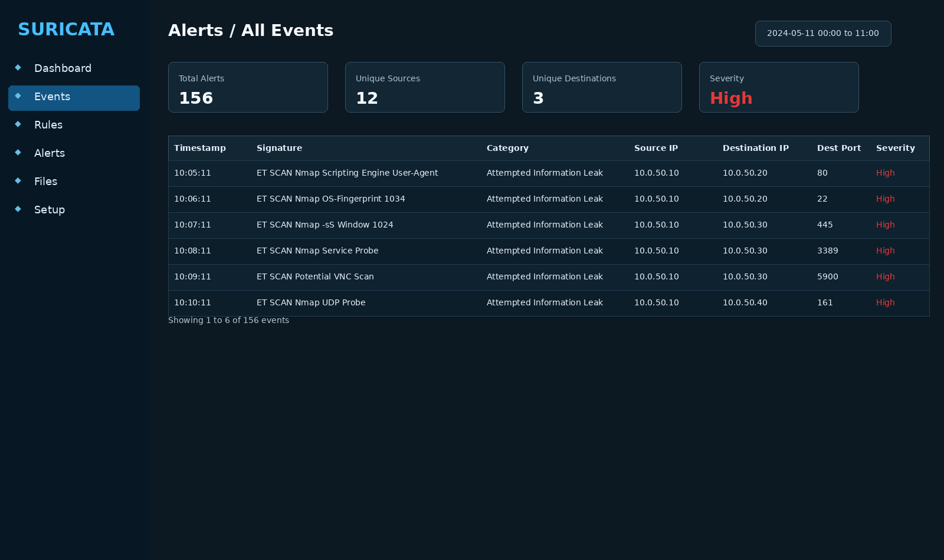
Task: Click the diamond icon beside Alerts
Action: (18, 153)
